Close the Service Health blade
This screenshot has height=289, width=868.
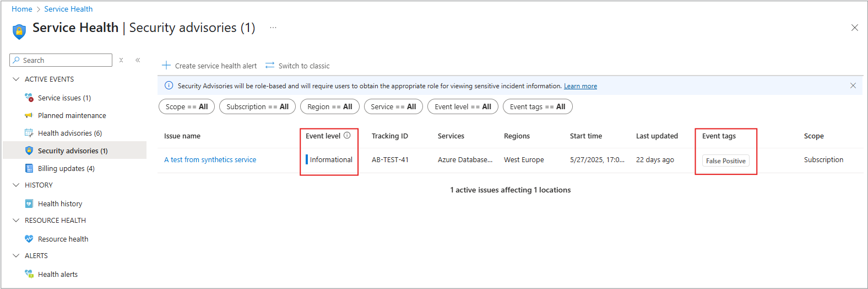pyautogui.click(x=855, y=28)
